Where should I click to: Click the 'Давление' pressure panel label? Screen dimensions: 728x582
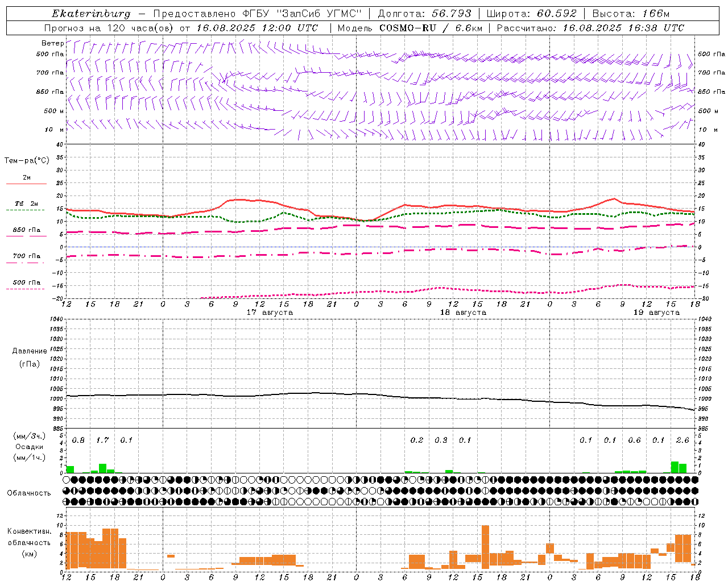30,351
